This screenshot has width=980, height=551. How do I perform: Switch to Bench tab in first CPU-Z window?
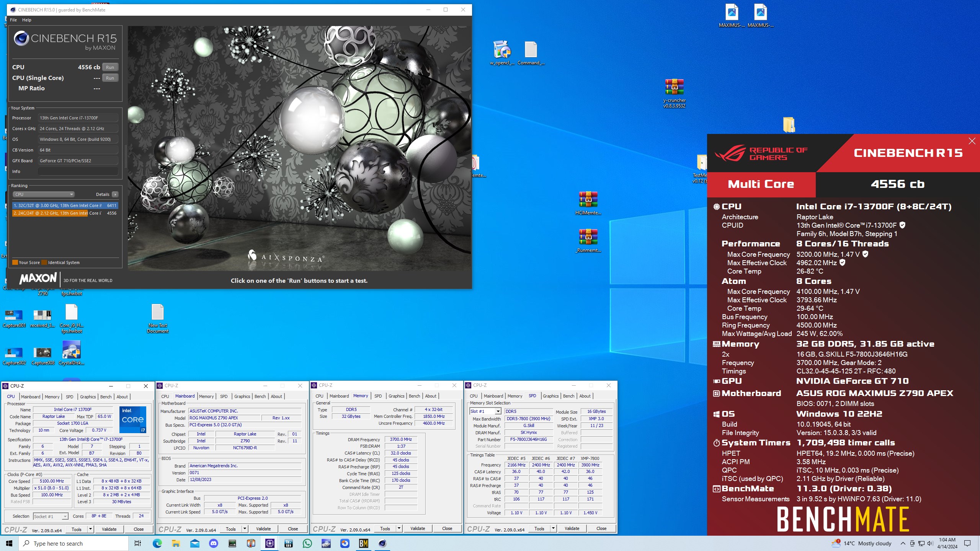coord(106,397)
